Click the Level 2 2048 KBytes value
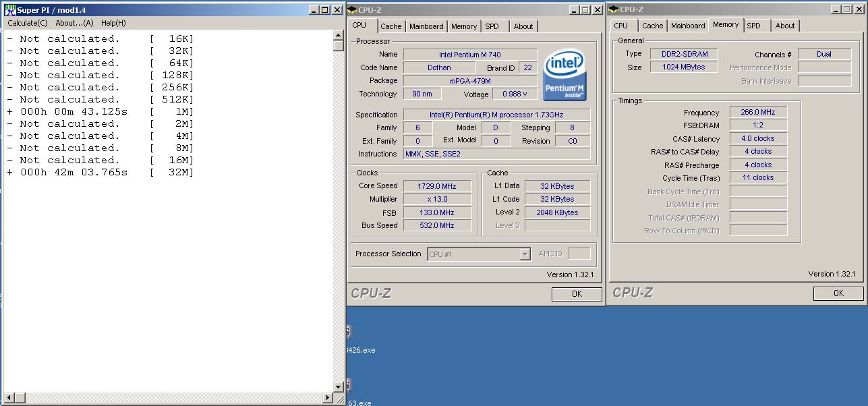The width and height of the screenshot is (868, 406). [557, 212]
